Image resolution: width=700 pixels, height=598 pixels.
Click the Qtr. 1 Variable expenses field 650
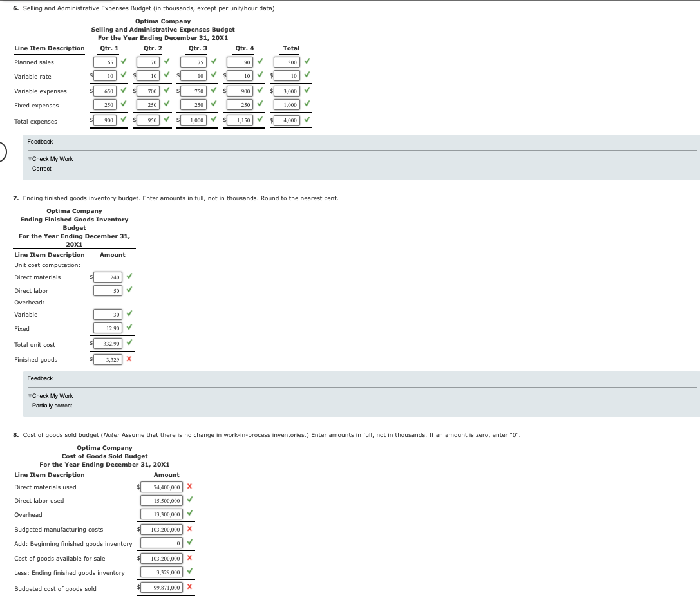[x=105, y=91]
